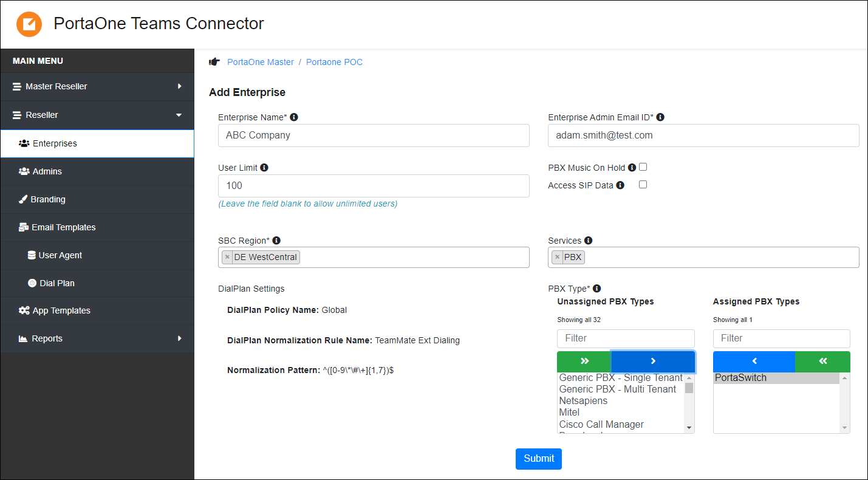Click the Assigned PBX Types filter field
The image size is (868, 480).
point(782,338)
